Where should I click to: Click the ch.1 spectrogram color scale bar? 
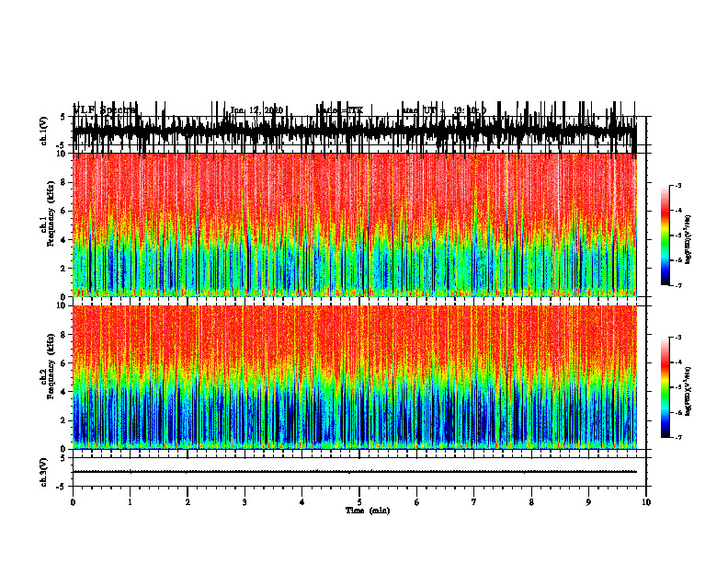[665, 236]
